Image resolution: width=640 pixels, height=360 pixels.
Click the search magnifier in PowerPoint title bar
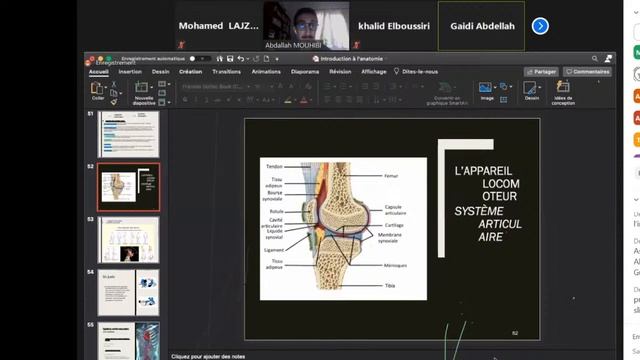point(595,59)
